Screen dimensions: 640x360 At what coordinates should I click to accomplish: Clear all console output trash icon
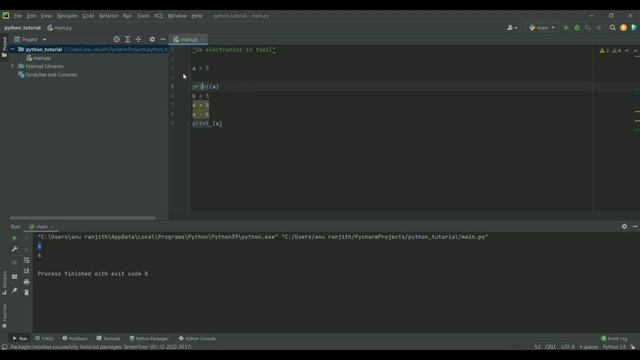[27, 292]
